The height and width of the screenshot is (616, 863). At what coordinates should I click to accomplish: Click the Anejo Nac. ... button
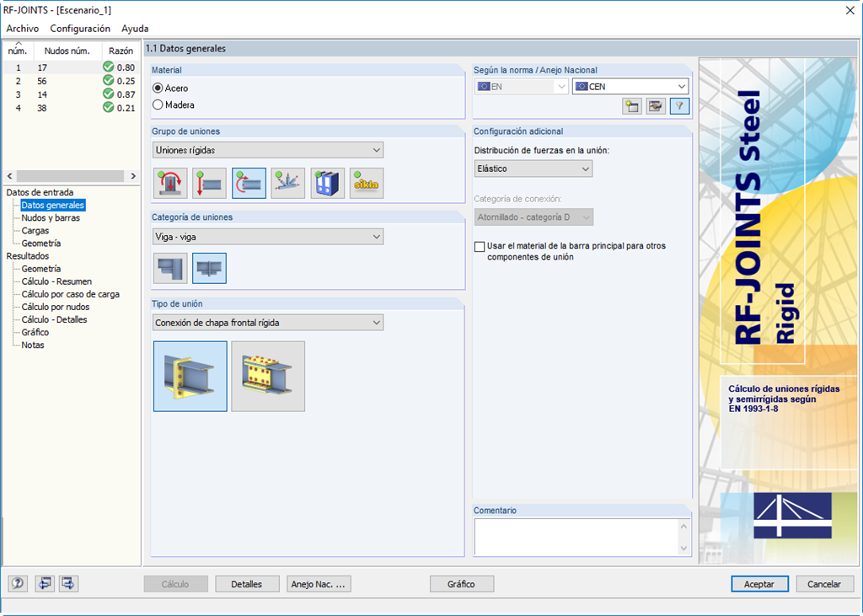pos(319,584)
